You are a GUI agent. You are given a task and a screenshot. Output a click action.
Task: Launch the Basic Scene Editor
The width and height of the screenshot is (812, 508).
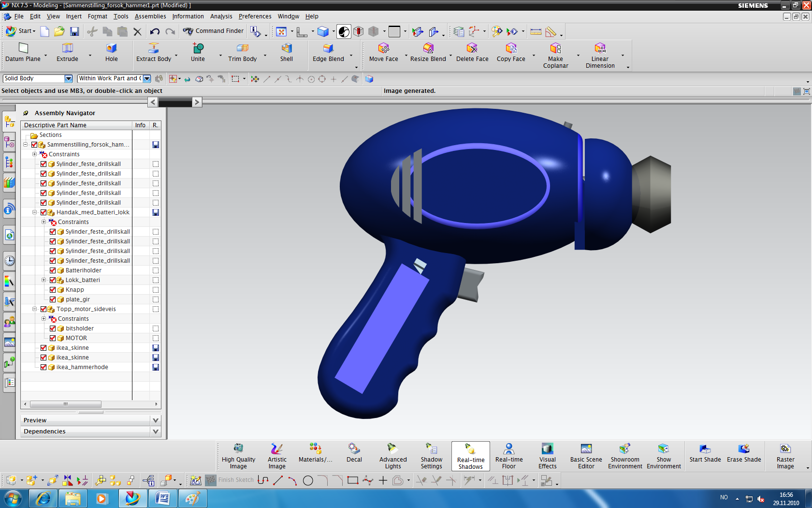point(586,455)
